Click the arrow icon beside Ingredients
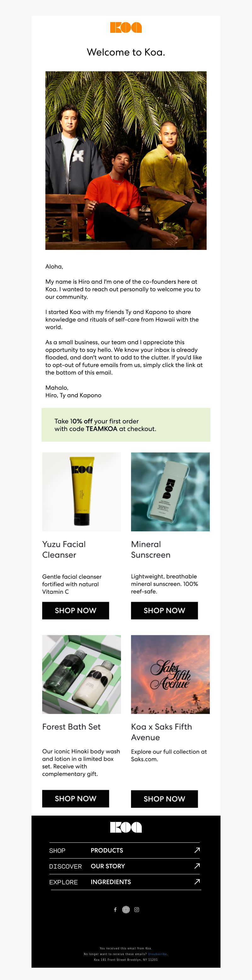The image size is (252, 980). (x=197, y=881)
